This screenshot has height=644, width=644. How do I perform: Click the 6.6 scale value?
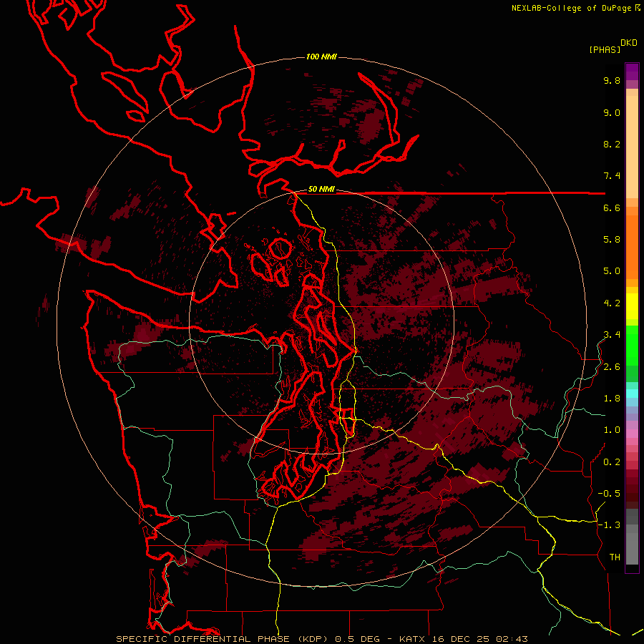pyautogui.click(x=612, y=208)
